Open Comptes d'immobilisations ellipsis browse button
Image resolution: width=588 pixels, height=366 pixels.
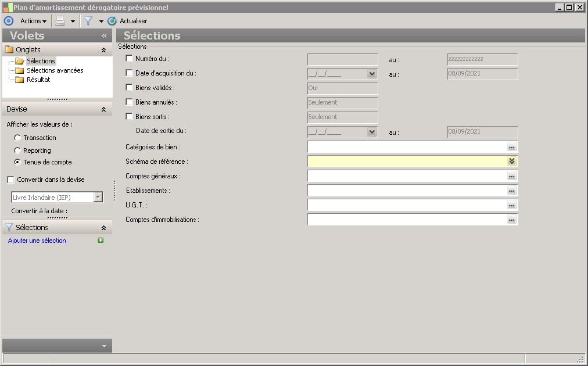point(512,220)
